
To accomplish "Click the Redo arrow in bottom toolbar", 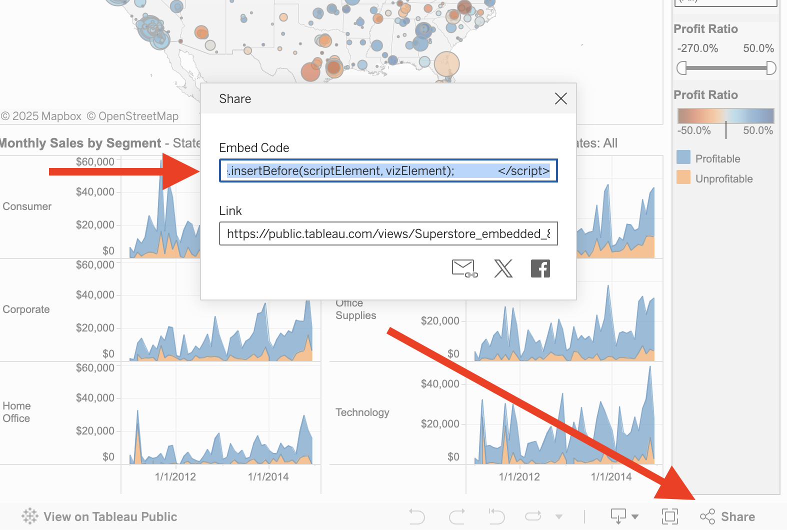I will click(x=456, y=516).
